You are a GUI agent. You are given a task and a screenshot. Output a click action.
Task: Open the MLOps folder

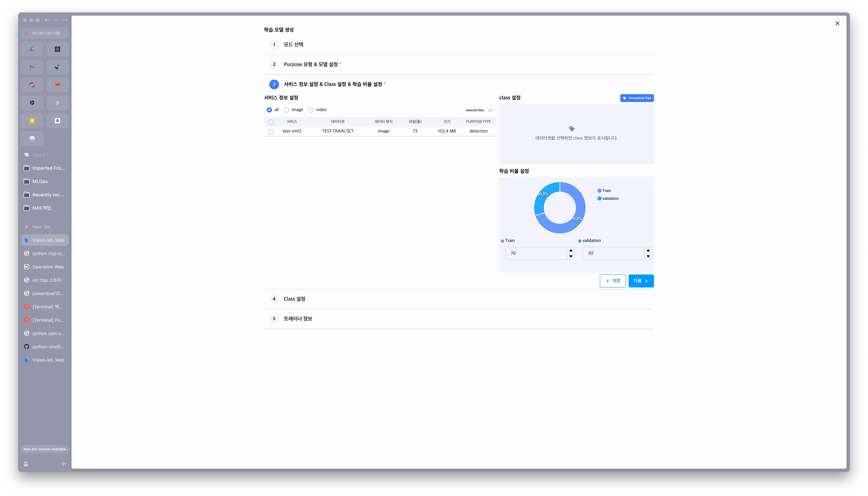pos(45,181)
